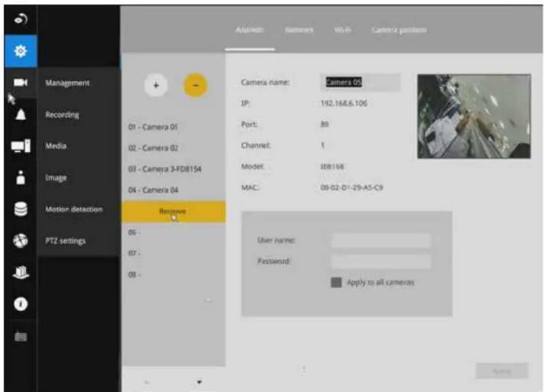
Task: Open the alarm bell icon in sidebar
Action: (x=21, y=115)
